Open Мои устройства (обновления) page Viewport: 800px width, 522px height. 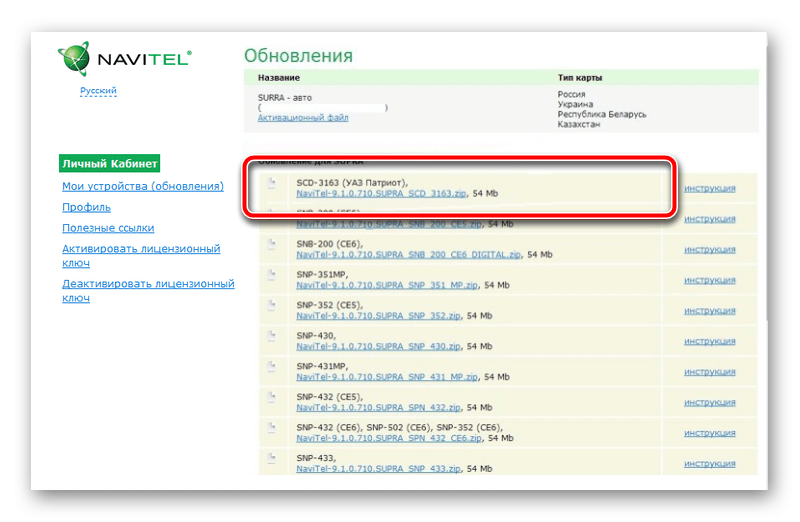pyautogui.click(x=143, y=186)
